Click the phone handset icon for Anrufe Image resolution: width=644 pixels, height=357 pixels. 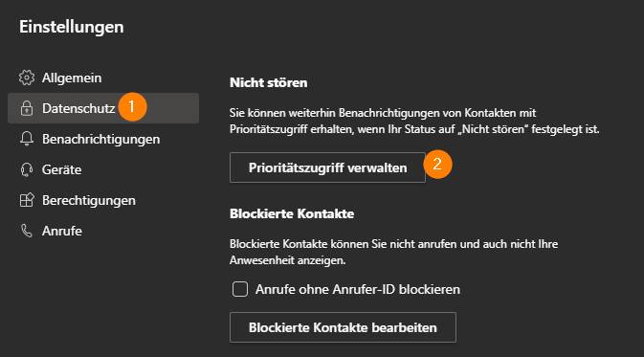[x=27, y=231]
